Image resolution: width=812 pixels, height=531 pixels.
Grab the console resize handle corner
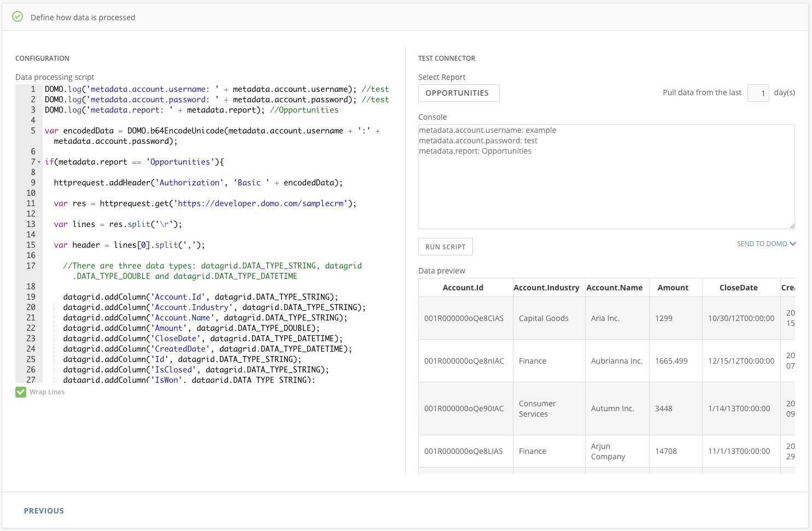pos(791,225)
